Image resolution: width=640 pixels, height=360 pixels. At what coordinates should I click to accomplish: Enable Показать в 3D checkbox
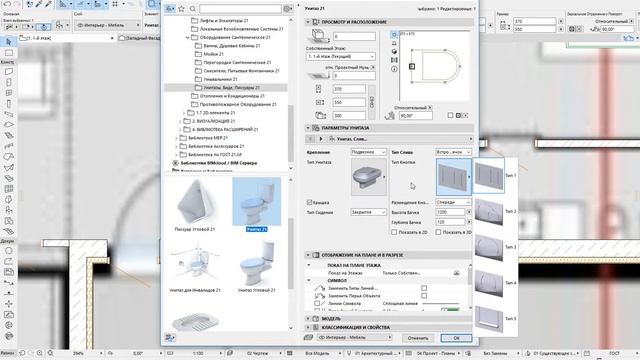(438, 232)
